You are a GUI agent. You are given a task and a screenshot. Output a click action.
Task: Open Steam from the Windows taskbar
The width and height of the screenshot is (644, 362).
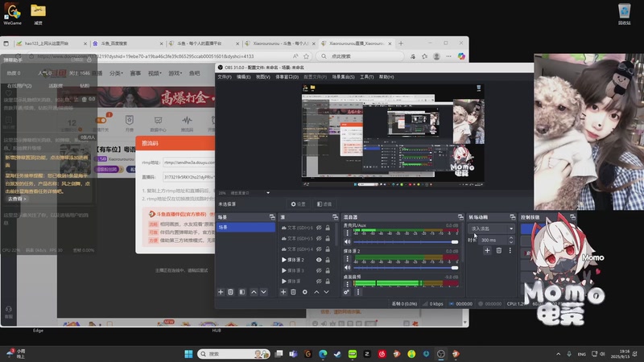pos(337,354)
